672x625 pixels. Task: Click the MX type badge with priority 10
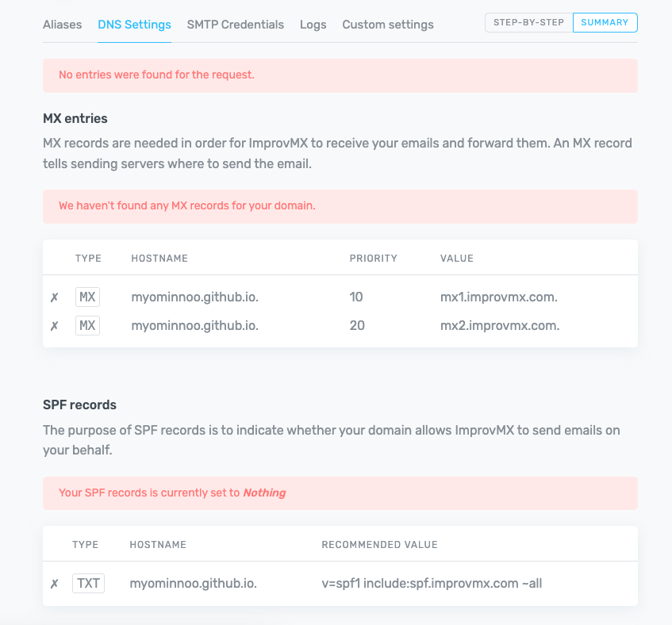click(x=87, y=297)
